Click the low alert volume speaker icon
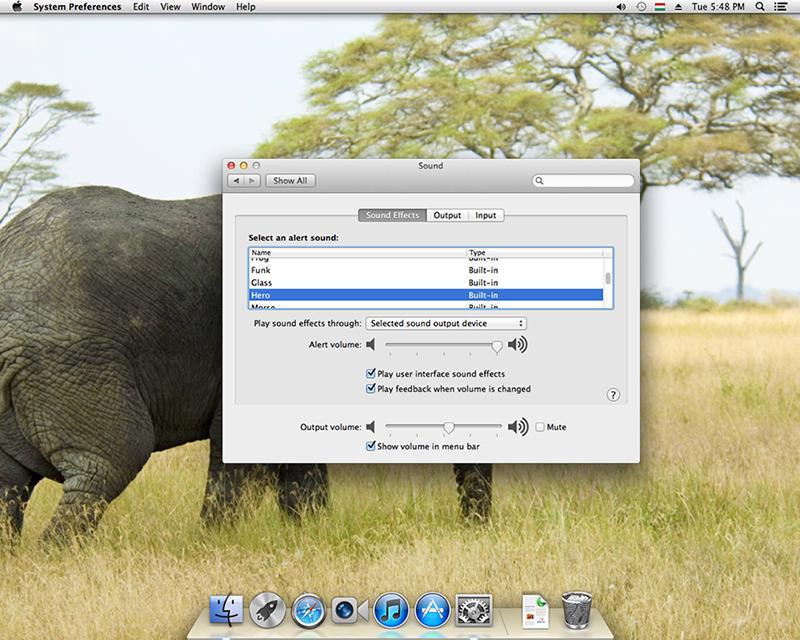Screen dimensions: 800x640 pyautogui.click(x=371, y=344)
